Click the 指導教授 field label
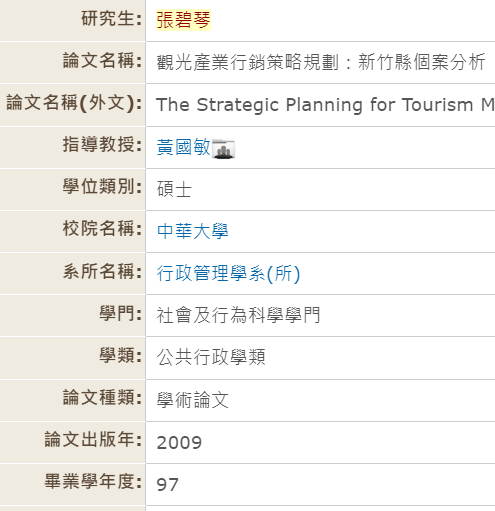Screen dimensions: 495x511 103,144
